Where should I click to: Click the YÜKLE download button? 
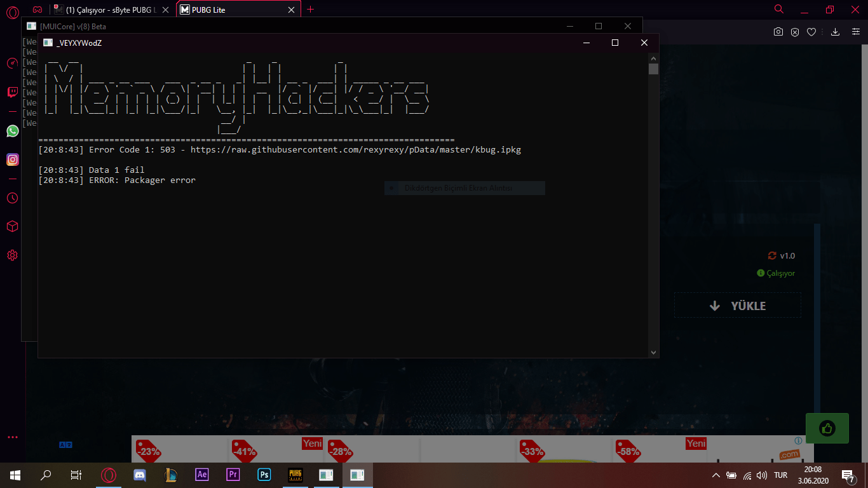[x=738, y=306]
